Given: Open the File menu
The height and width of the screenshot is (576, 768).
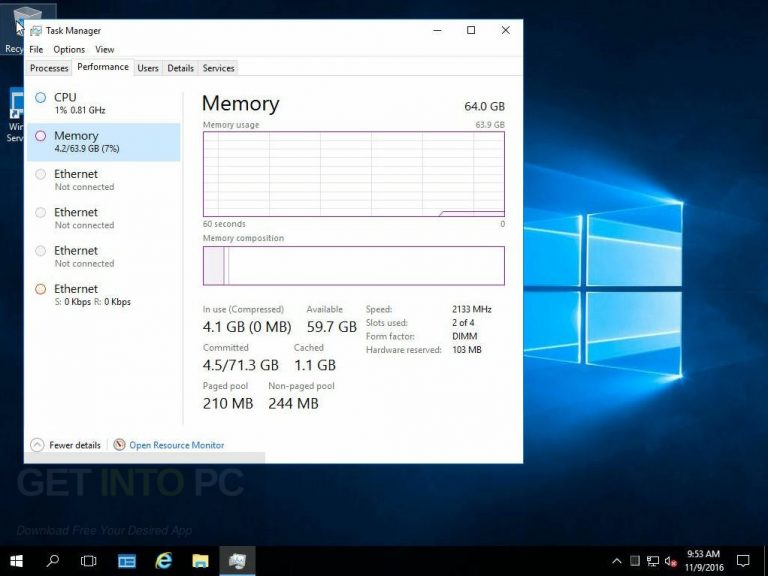Looking at the screenshot, I should pyautogui.click(x=36, y=49).
